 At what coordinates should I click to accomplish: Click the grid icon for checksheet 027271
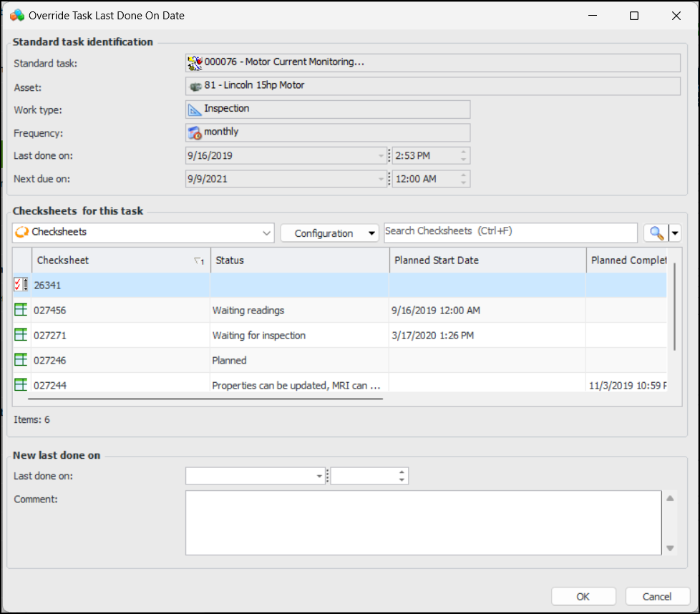(x=21, y=335)
